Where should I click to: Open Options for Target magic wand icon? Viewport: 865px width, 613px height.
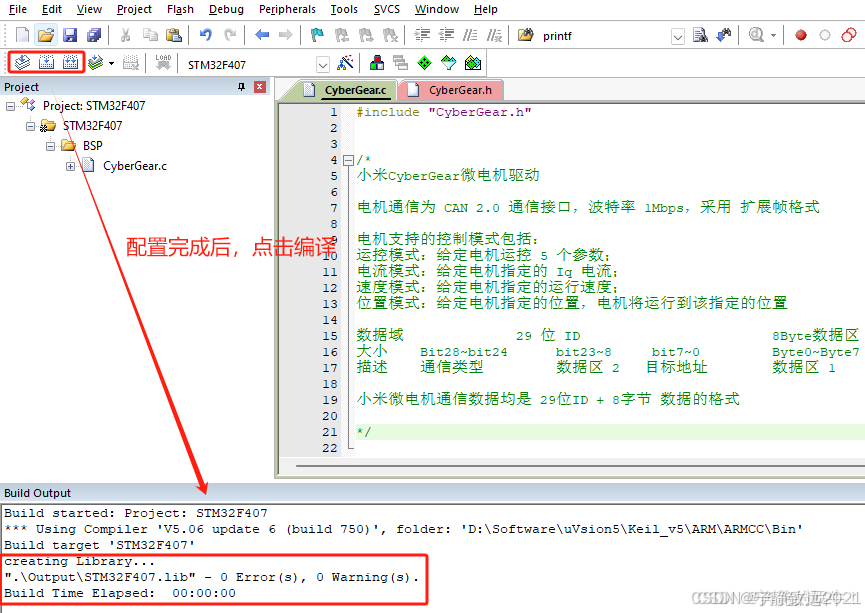pos(345,63)
